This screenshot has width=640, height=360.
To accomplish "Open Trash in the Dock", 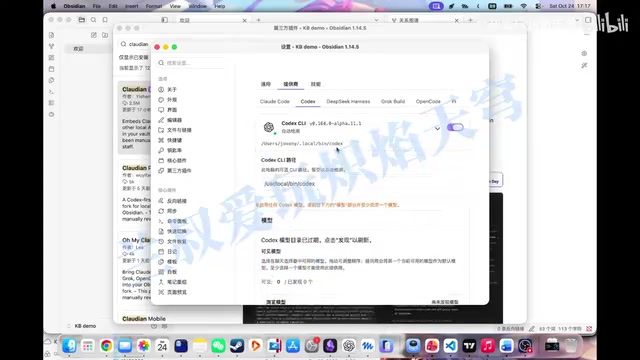I will tap(571, 346).
